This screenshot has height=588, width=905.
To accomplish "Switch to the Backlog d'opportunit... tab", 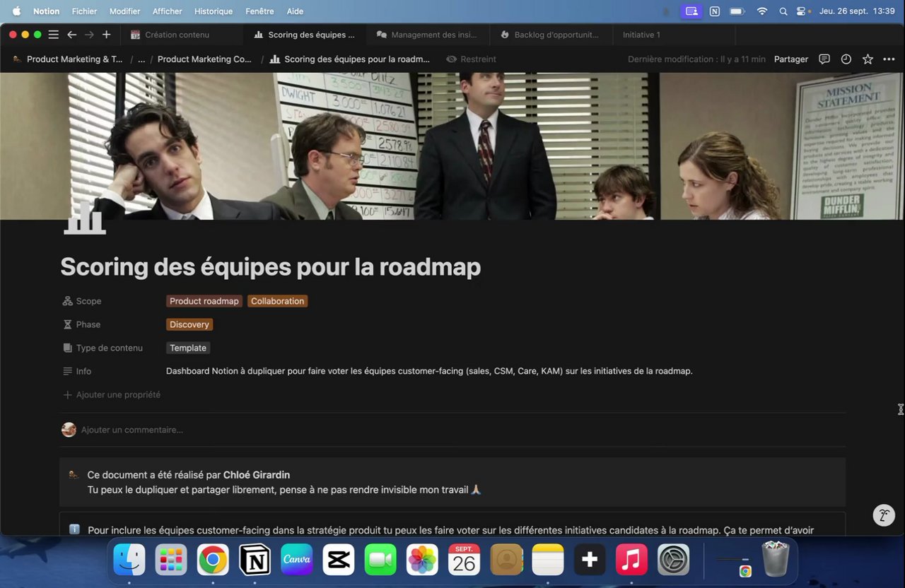I will (x=551, y=35).
